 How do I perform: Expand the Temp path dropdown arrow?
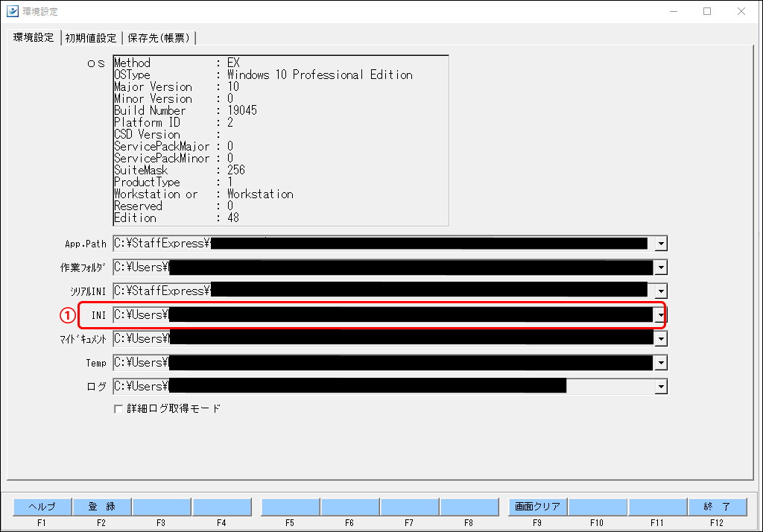pos(661,363)
